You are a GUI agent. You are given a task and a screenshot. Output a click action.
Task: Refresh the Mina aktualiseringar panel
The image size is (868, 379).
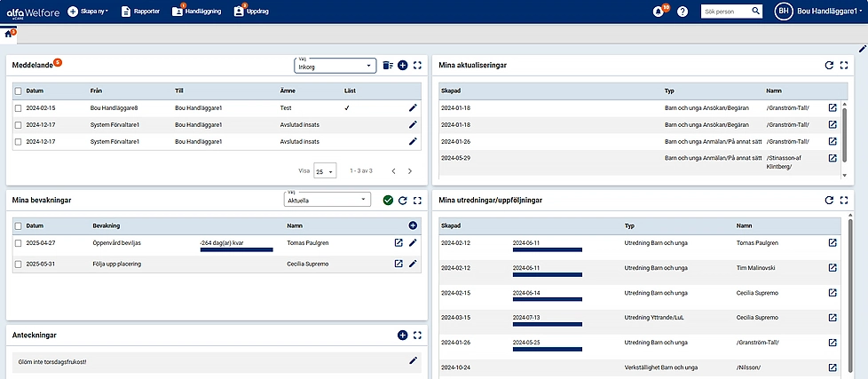coord(829,65)
